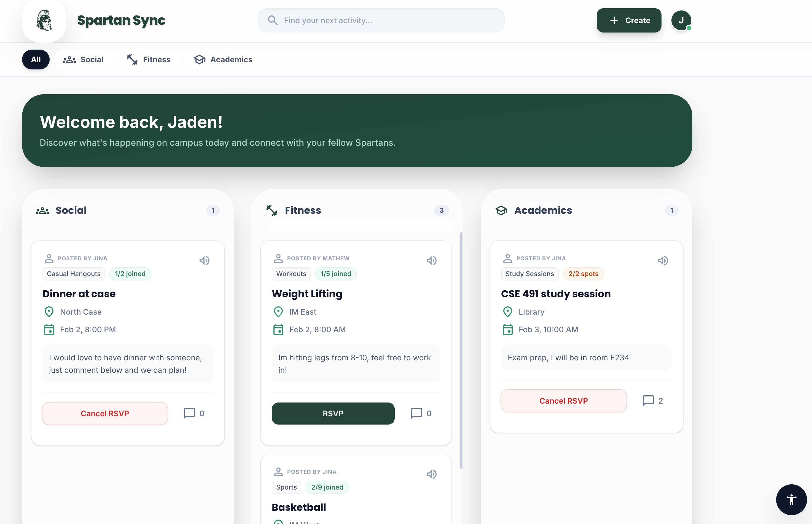The image size is (812, 524).
Task: Filter activities by Social
Action: tap(84, 60)
